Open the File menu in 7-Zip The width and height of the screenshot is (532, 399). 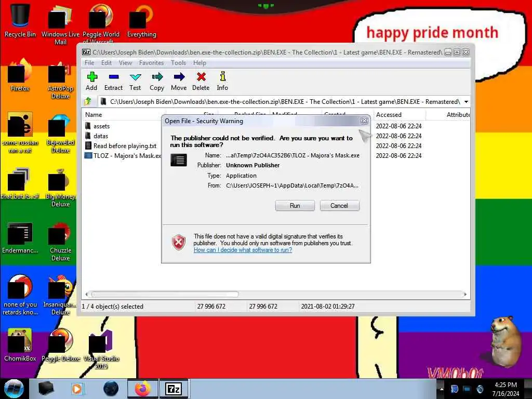89,63
